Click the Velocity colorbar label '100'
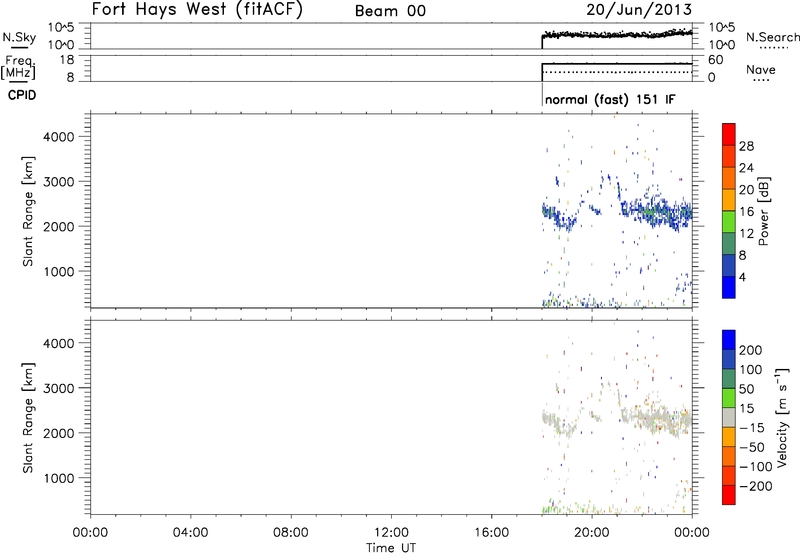800x554 pixels. point(751,369)
